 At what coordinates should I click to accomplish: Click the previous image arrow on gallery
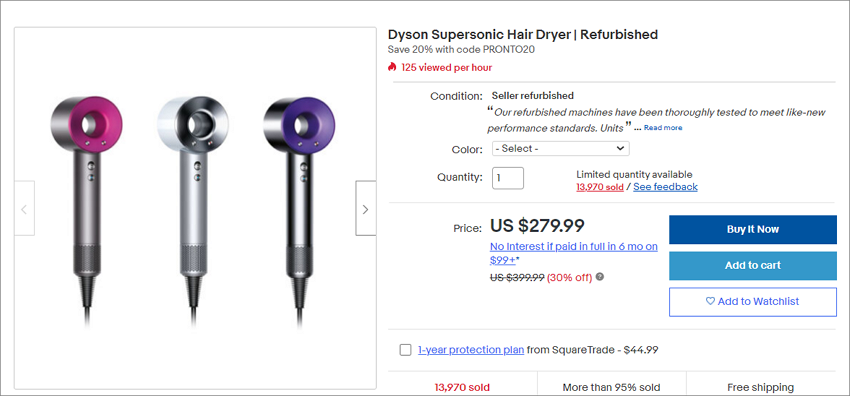click(24, 209)
